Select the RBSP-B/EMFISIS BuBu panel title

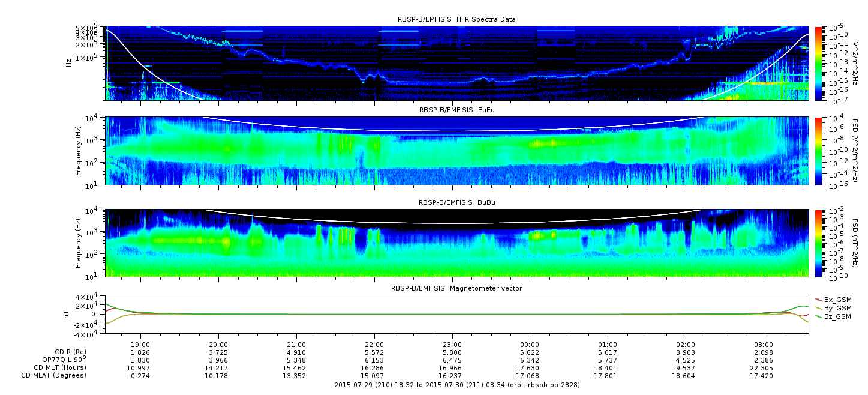456,203
